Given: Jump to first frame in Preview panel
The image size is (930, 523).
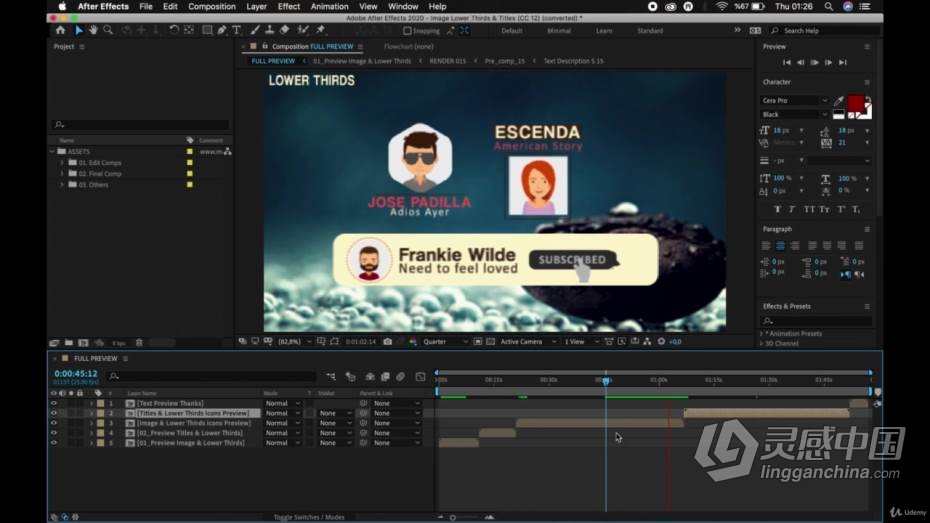Looking at the screenshot, I should coord(786,62).
